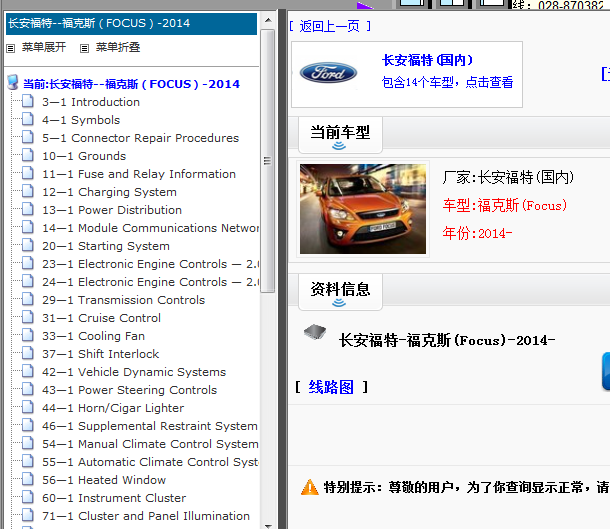This screenshot has width=610, height=529.
Task: Open 20—1 Starting System
Action: (x=106, y=246)
